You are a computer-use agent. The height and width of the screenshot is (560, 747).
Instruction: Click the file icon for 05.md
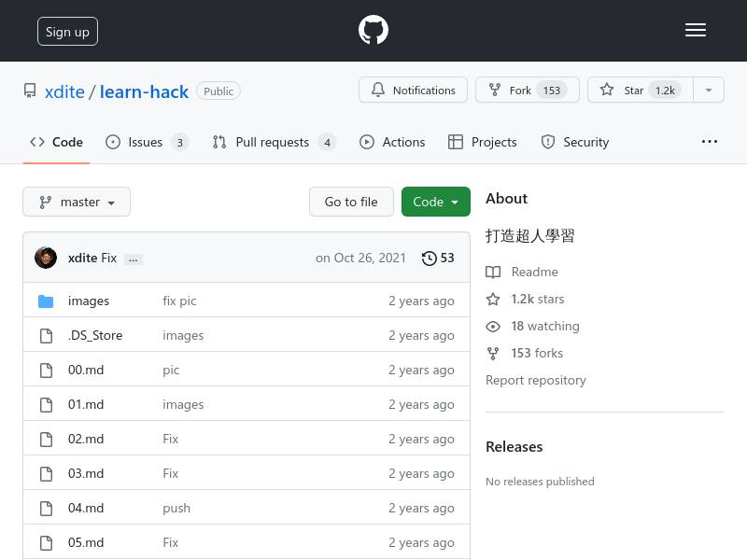46,543
